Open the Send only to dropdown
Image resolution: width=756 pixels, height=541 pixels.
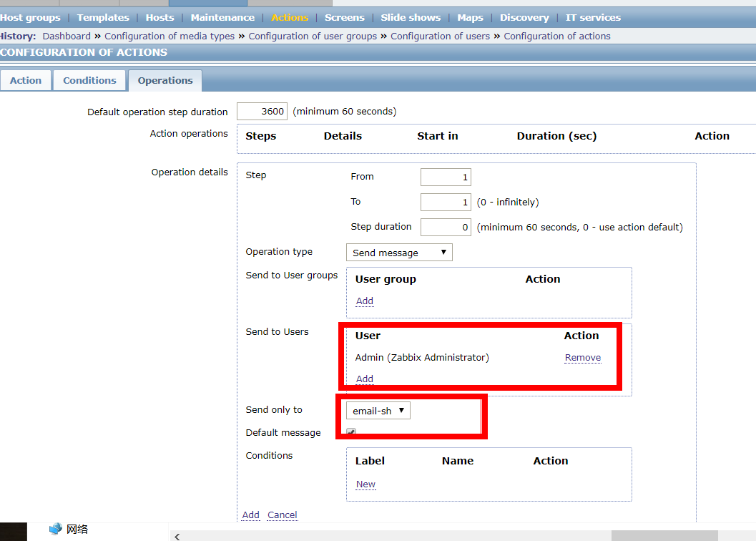pyautogui.click(x=378, y=411)
